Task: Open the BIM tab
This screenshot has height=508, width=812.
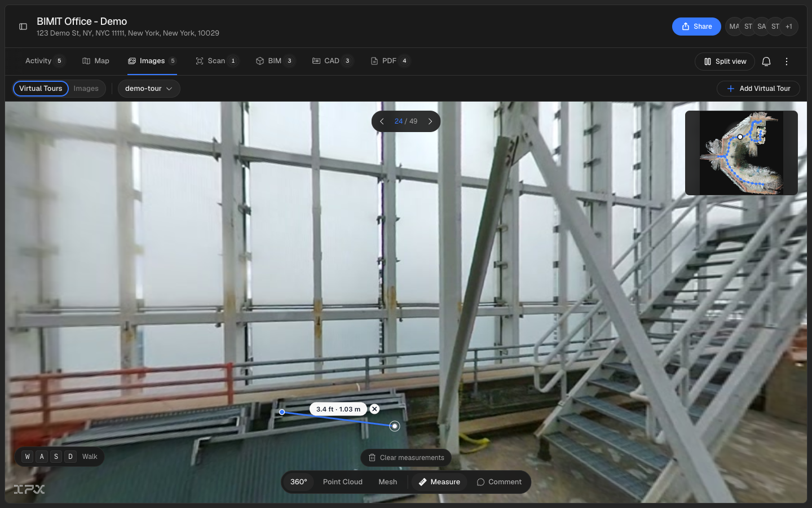Action: tap(275, 61)
